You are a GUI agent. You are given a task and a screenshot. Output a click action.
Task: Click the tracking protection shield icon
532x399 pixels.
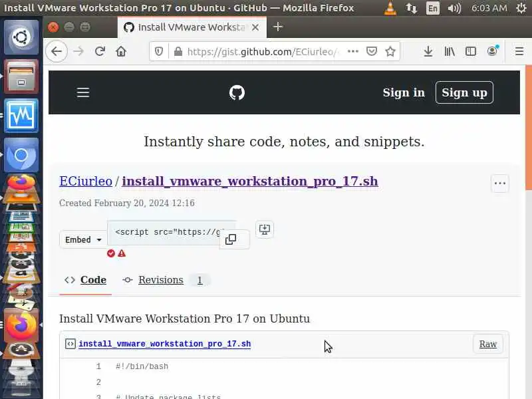coord(159,52)
